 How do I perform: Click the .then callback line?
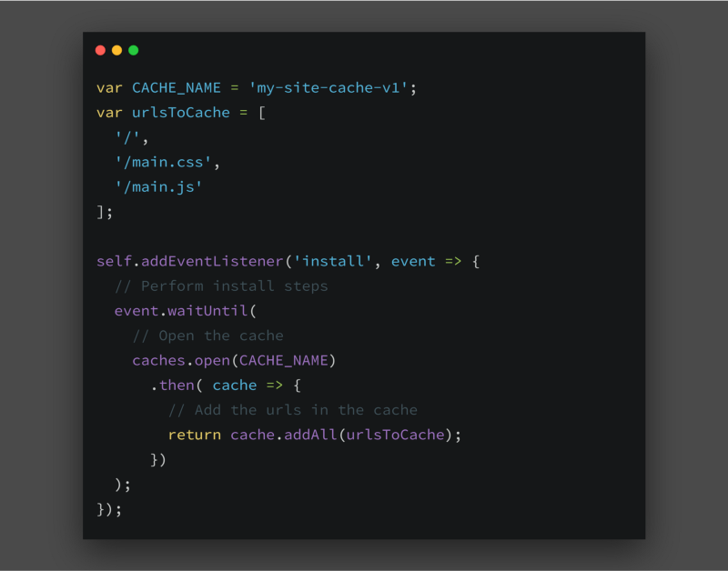[226, 386]
